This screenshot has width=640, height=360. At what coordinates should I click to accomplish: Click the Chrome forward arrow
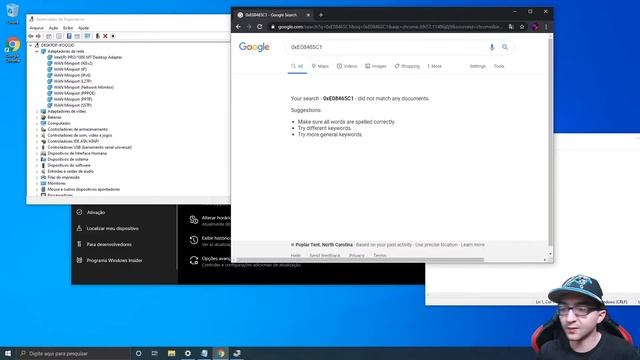pos(249,27)
